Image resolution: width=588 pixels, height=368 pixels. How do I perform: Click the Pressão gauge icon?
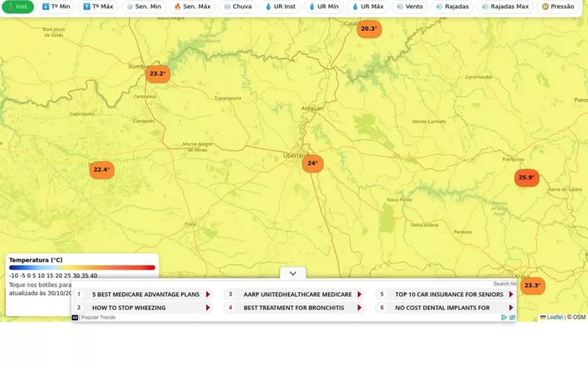545,6
